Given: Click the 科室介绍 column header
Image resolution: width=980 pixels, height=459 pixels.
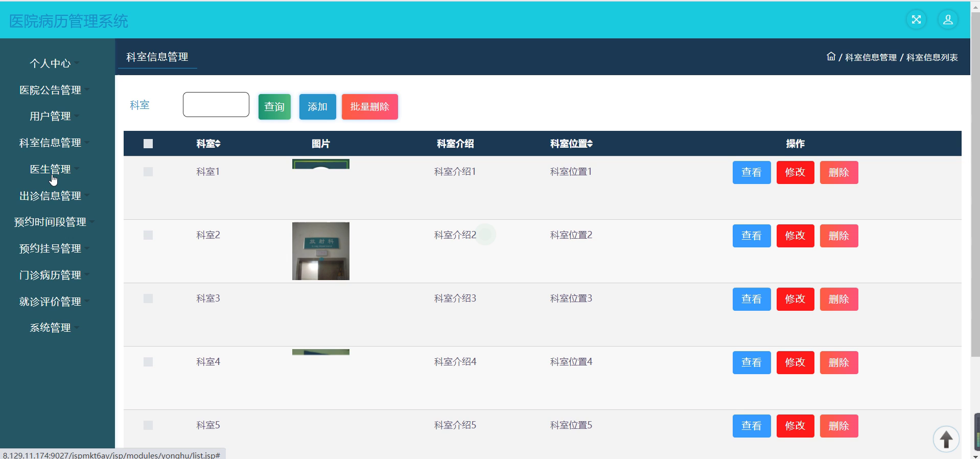Looking at the screenshot, I should coord(455,144).
